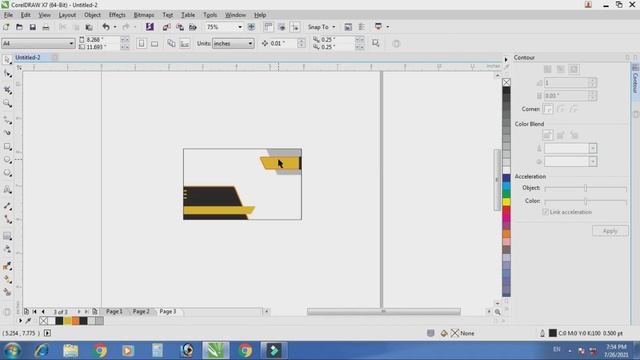Click the New document icon

tap(6, 27)
